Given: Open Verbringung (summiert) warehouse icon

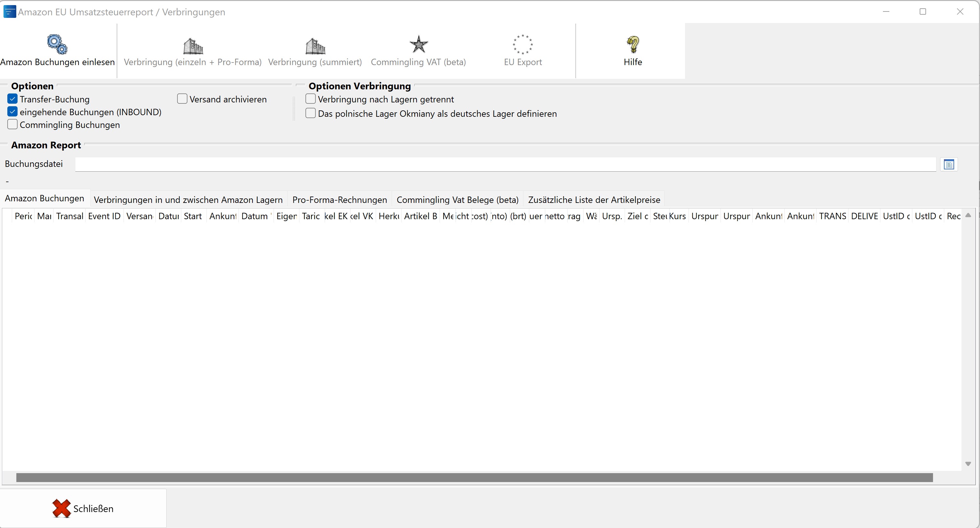Looking at the screenshot, I should (x=315, y=46).
